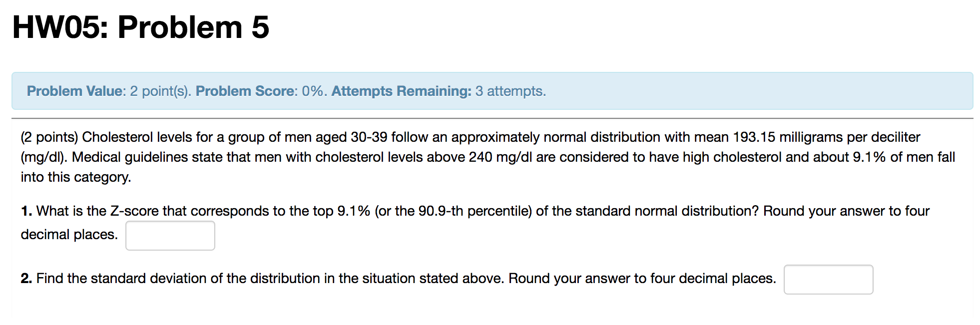Click the 193.15 mean value in problem text
The image size is (980, 325).
click(x=755, y=136)
